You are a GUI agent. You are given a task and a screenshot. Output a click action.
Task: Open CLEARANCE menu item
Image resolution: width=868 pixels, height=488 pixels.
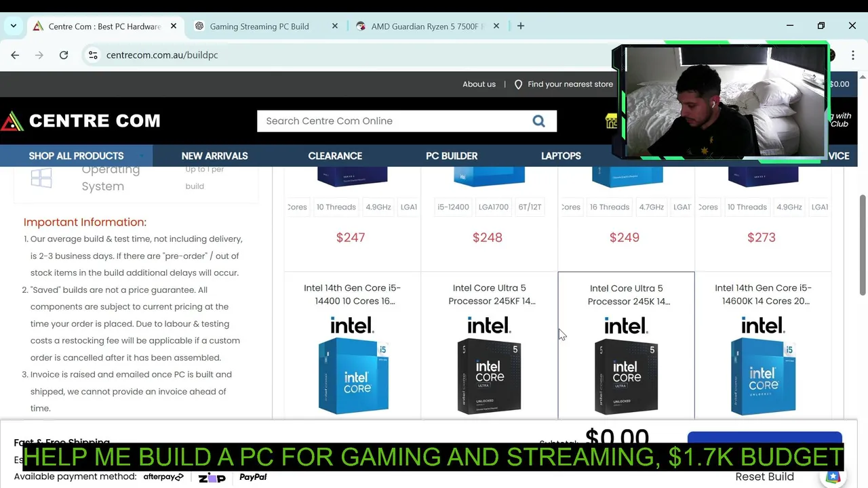pyautogui.click(x=335, y=156)
